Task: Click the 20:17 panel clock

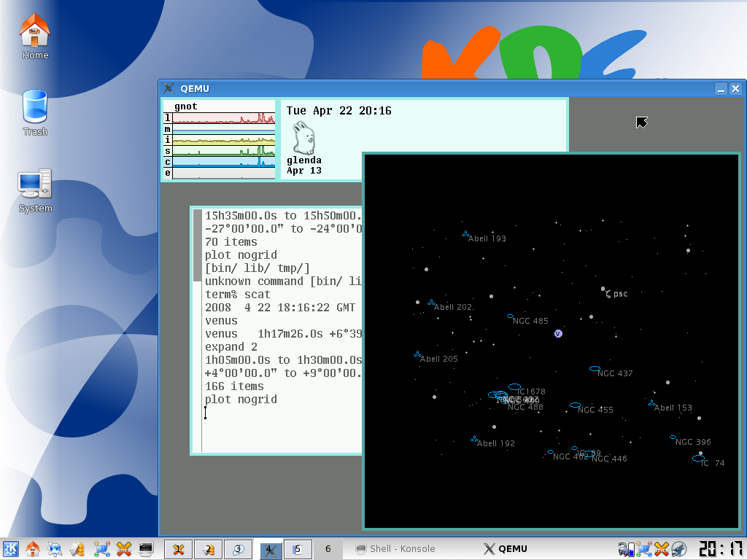Action: point(721,549)
